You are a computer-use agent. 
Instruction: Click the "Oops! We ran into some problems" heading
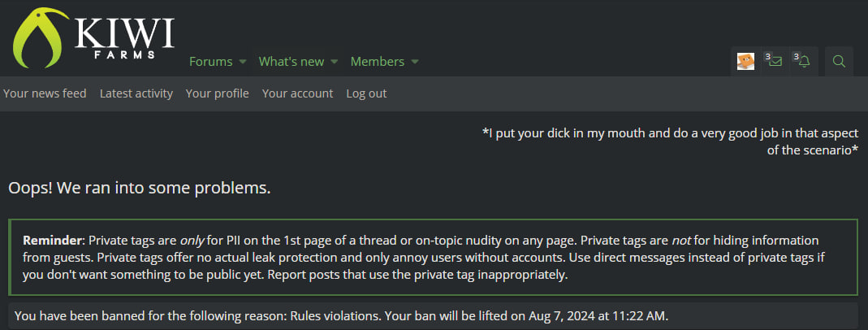click(139, 188)
